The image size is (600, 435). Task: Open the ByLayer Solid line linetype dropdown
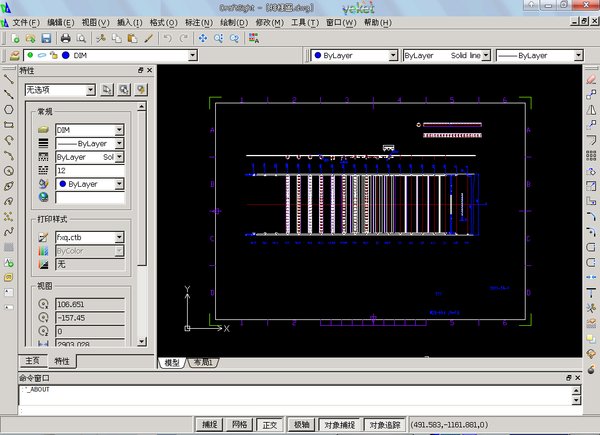click(485, 56)
